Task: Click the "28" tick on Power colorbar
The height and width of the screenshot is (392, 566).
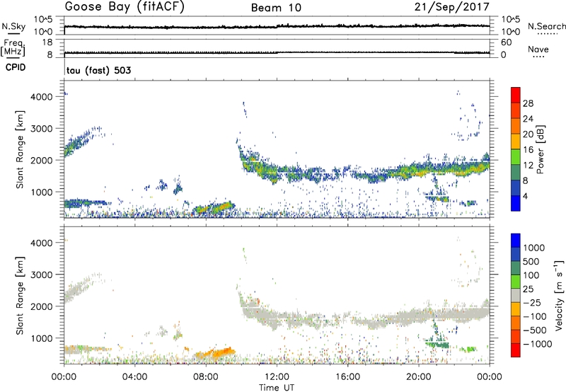Action: (x=528, y=103)
